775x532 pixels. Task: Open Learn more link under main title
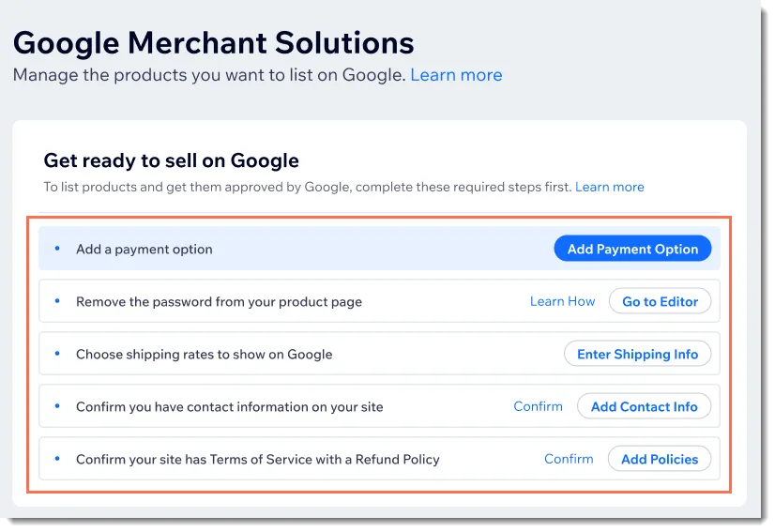tap(456, 75)
